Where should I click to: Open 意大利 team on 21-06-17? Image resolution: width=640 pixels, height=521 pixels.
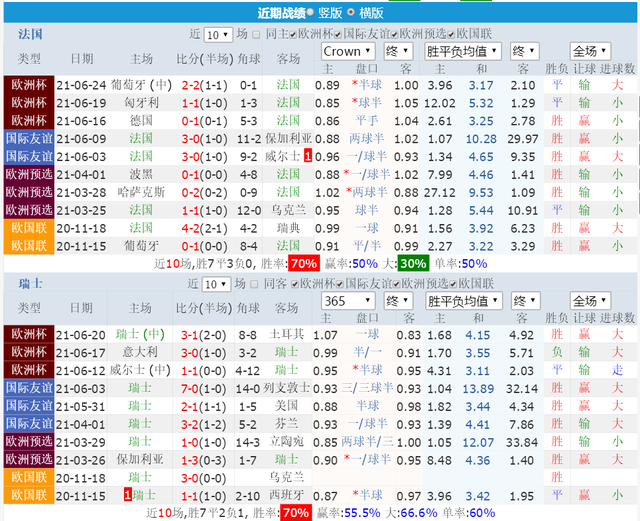coord(140,352)
